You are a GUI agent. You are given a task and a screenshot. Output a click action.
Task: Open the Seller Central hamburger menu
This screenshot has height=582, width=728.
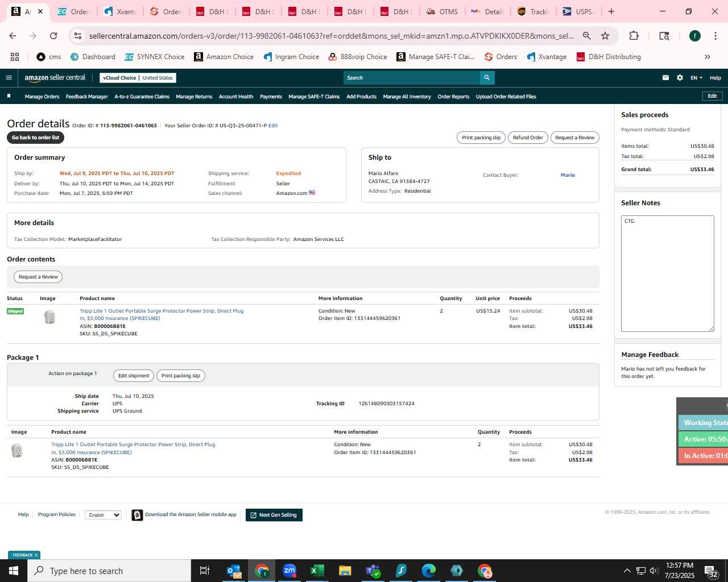(x=9, y=78)
